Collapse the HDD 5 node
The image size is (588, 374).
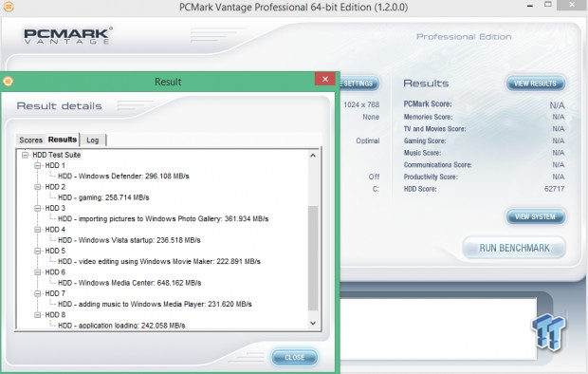pos(38,251)
